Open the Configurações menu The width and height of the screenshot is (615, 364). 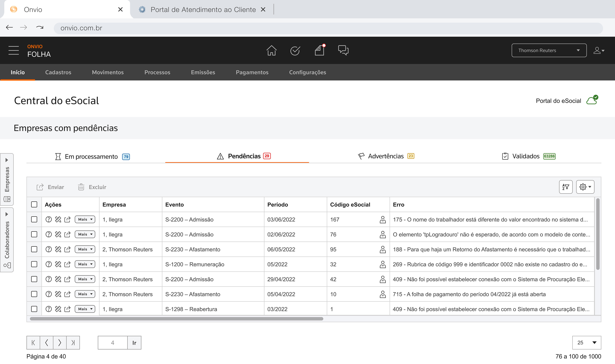tap(307, 72)
